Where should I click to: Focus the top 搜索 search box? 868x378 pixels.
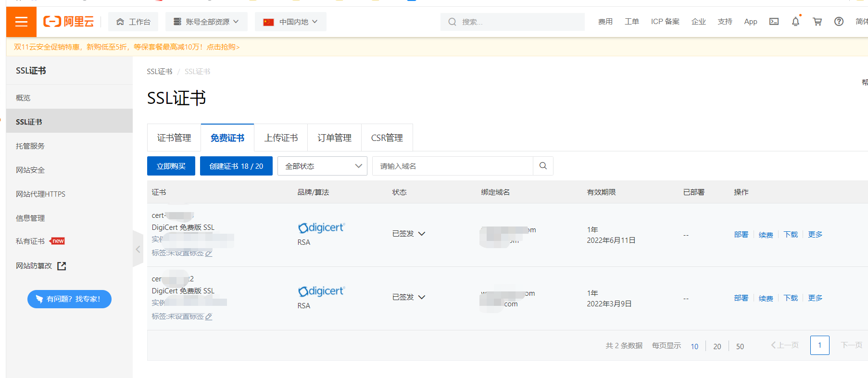click(513, 22)
